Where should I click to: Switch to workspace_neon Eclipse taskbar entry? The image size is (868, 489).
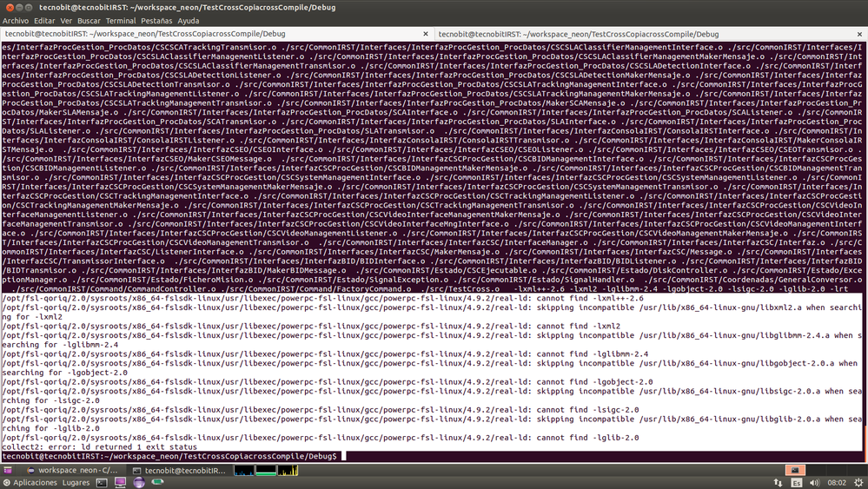click(72, 470)
